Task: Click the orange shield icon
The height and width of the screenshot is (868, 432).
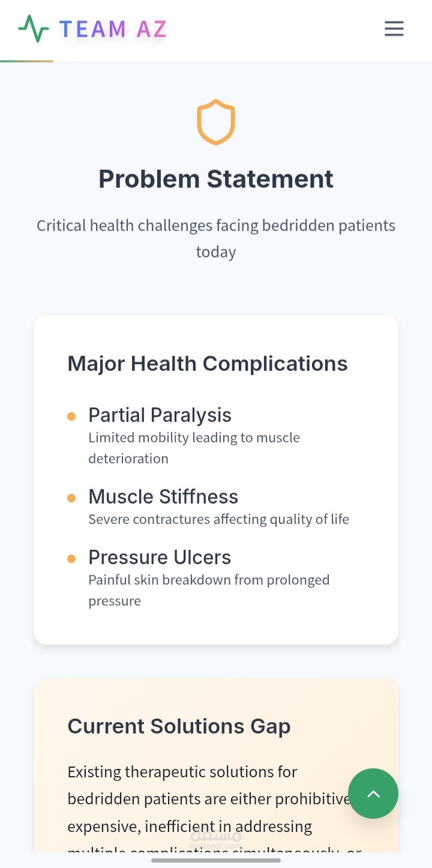Action: 216,122
